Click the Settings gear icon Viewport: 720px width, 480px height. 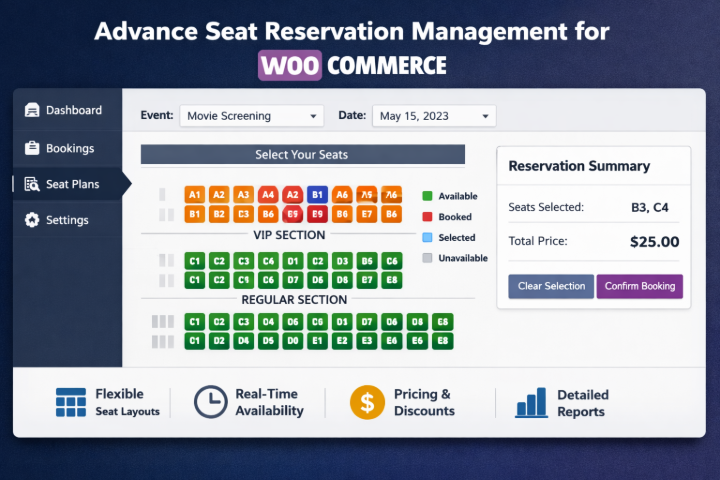[32, 220]
